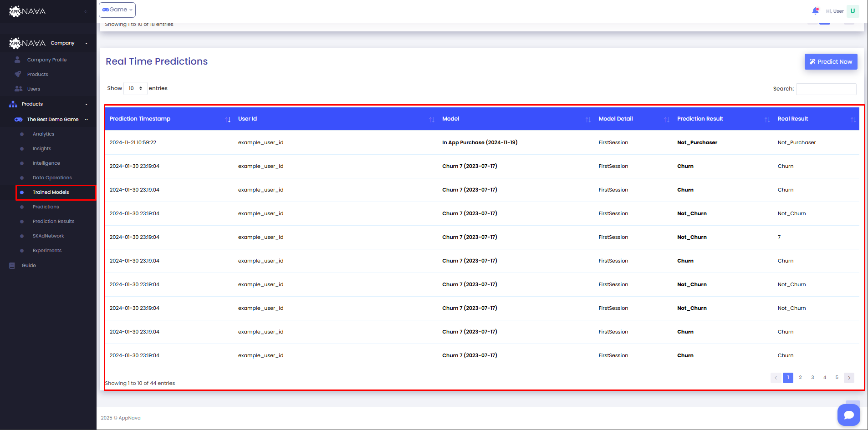Viewport: 868px width, 430px height.
Task: Click the Users group icon
Action: (18, 89)
